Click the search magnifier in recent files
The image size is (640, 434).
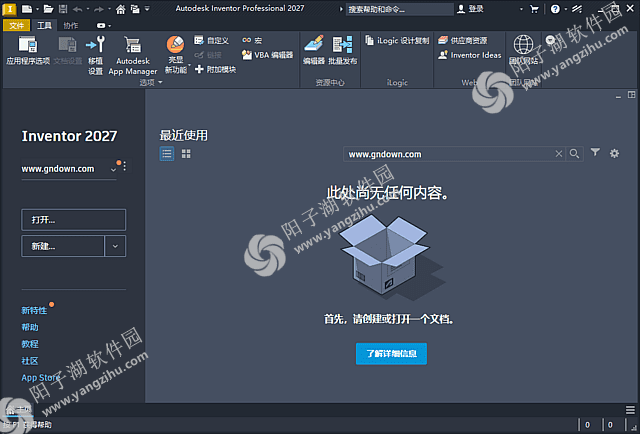[574, 154]
